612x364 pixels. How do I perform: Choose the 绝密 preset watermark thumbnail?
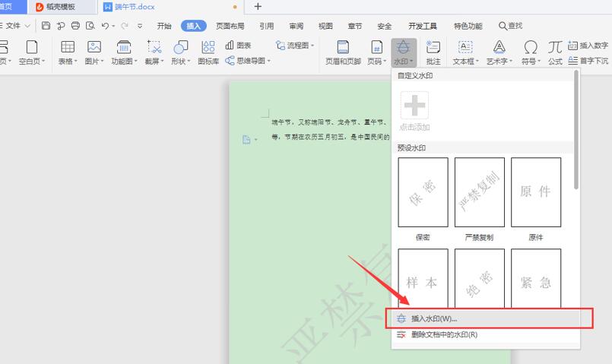click(x=479, y=278)
